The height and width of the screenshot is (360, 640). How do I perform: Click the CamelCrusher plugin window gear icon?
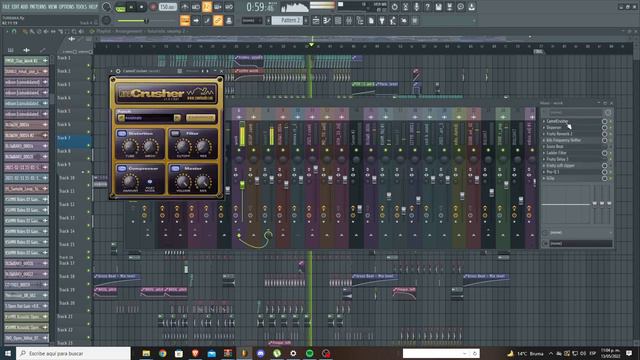click(x=118, y=71)
